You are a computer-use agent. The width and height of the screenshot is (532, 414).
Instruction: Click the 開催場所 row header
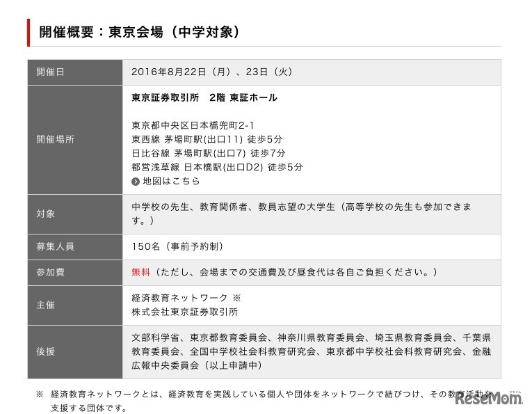pyautogui.click(x=75, y=139)
